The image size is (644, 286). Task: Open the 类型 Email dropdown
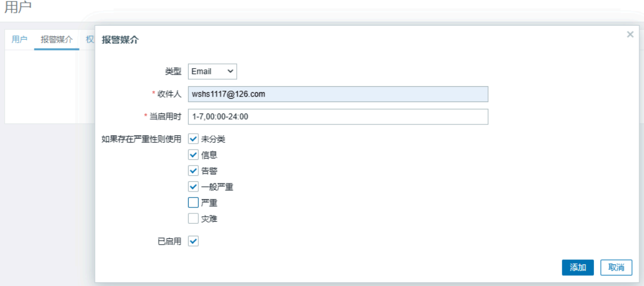click(212, 71)
